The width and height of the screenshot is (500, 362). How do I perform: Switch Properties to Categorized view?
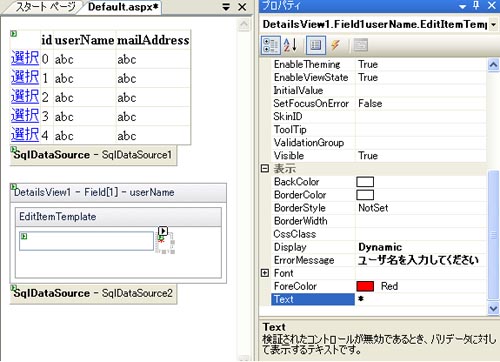click(270, 45)
